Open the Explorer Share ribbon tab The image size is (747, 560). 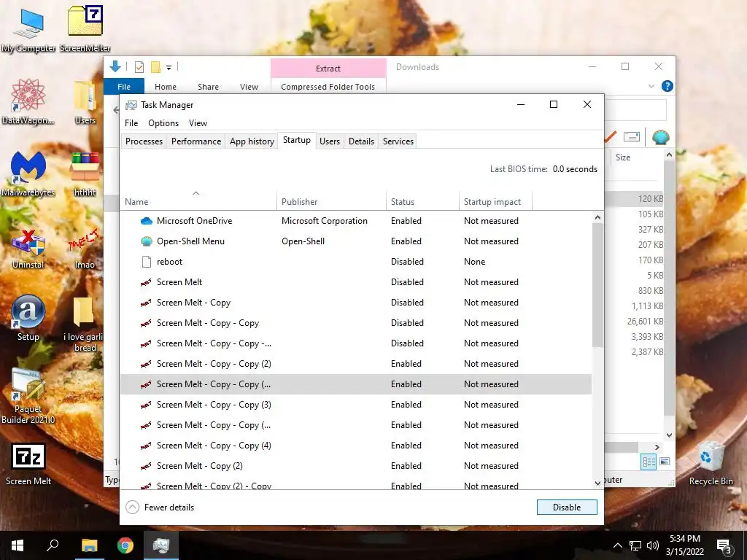[208, 87]
